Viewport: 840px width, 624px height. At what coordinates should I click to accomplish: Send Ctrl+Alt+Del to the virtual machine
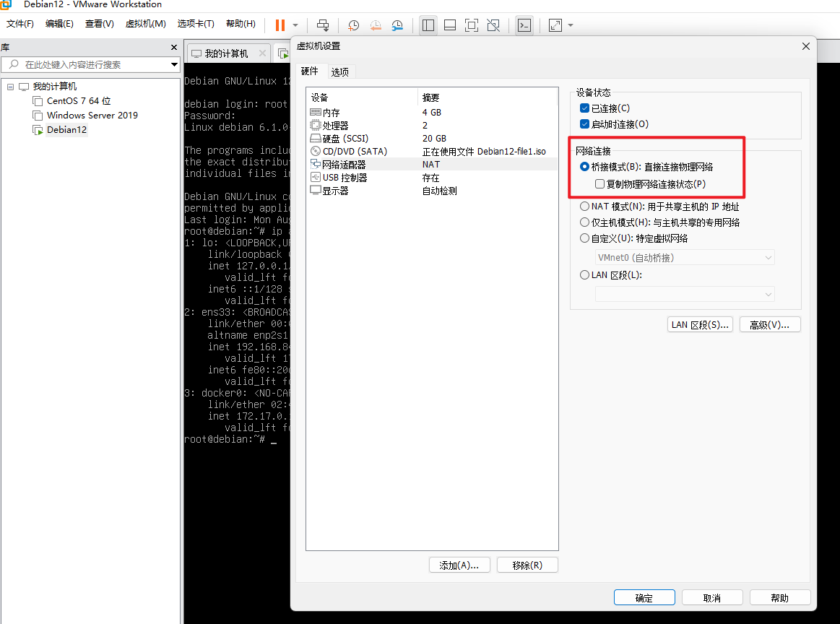(x=323, y=25)
